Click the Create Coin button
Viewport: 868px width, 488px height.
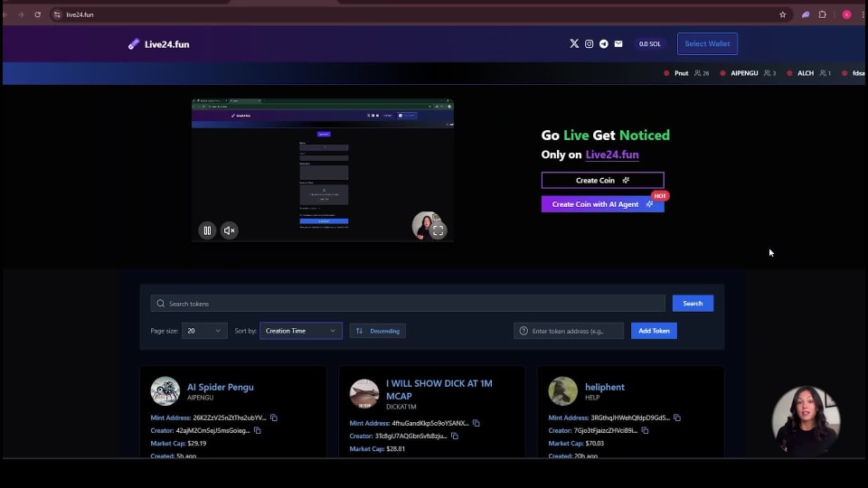[602, 181]
